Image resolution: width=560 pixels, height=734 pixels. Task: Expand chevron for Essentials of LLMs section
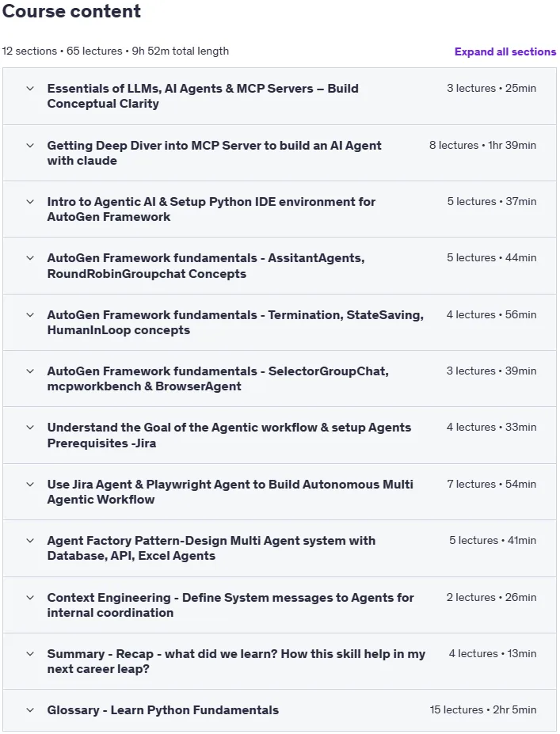(30, 89)
